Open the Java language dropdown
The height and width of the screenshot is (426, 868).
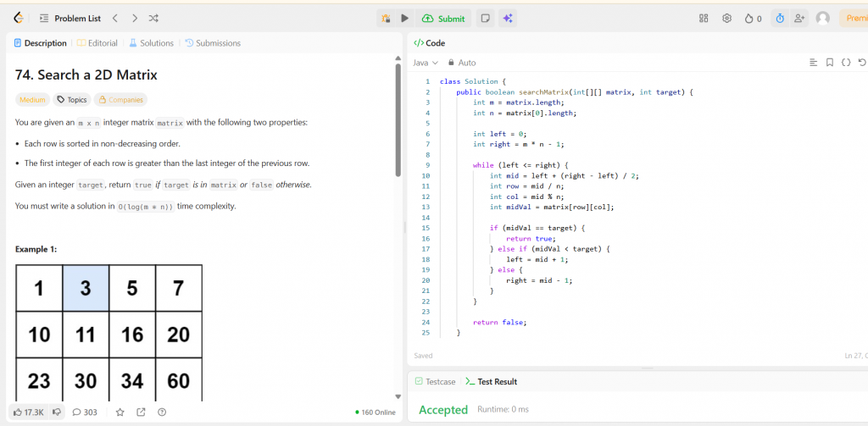tap(426, 63)
